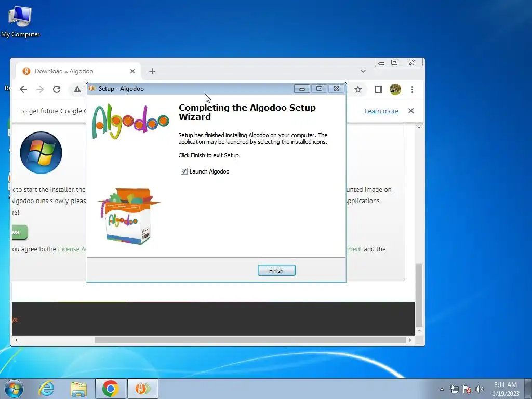Minimize the Chrome window
The image size is (532, 399).
click(x=381, y=63)
